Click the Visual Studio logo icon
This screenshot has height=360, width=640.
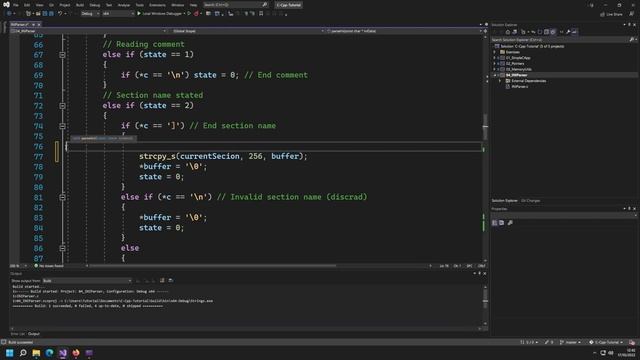coord(6,5)
